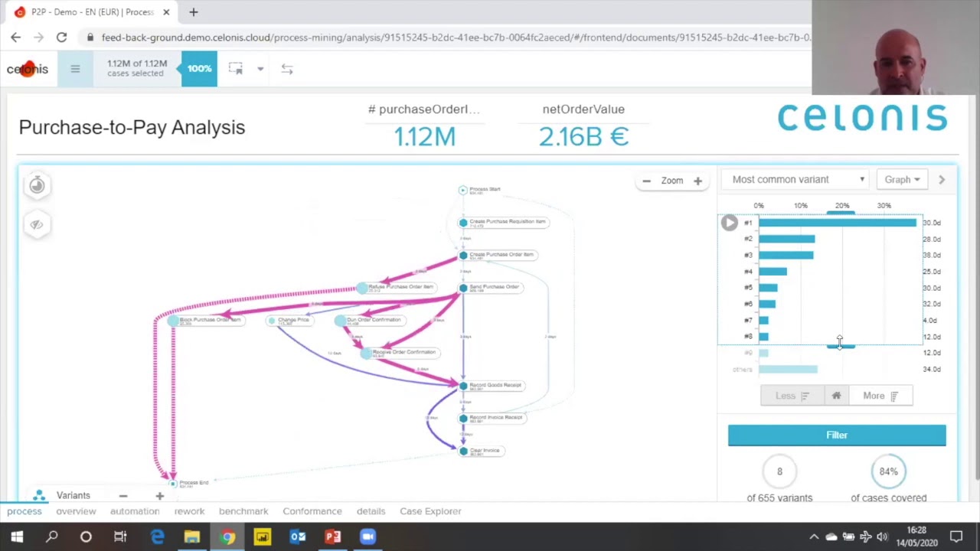The image size is (980, 551).
Task: Click the 100% cases selected badge
Action: (199, 69)
